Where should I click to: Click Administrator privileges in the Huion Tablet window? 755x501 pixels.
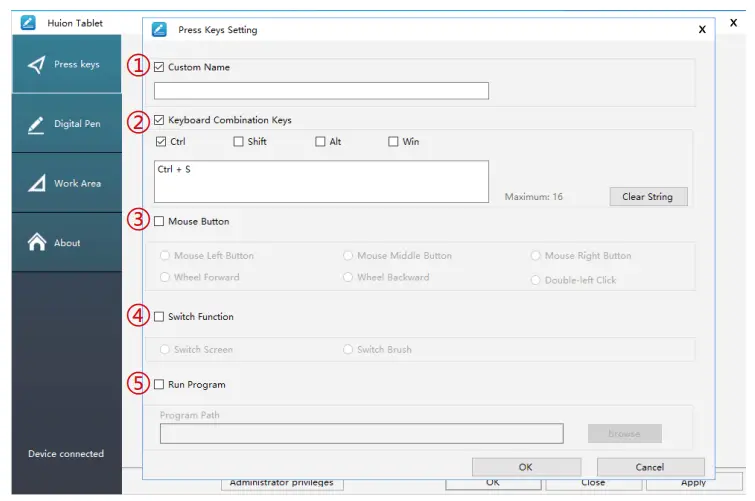click(x=282, y=483)
